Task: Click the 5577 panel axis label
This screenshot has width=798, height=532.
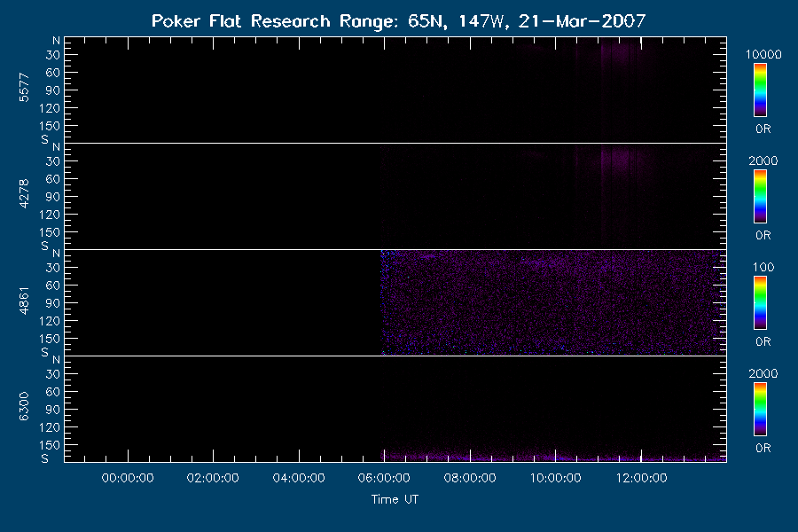Action: (x=24, y=88)
